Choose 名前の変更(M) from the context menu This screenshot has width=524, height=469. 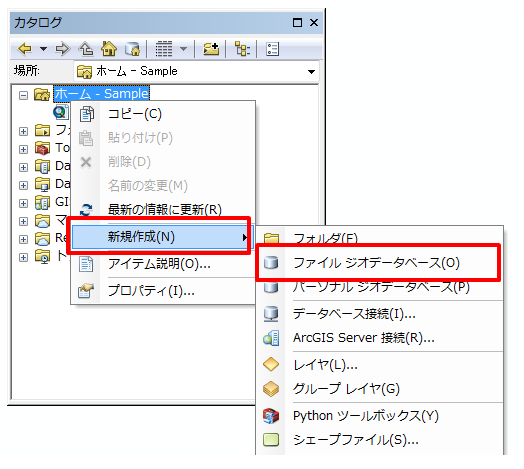click(163, 186)
